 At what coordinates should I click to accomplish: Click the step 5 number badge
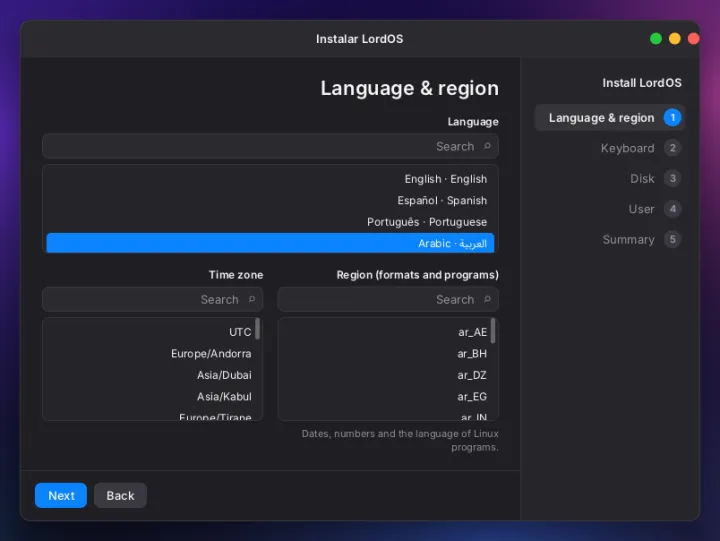click(x=672, y=239)
